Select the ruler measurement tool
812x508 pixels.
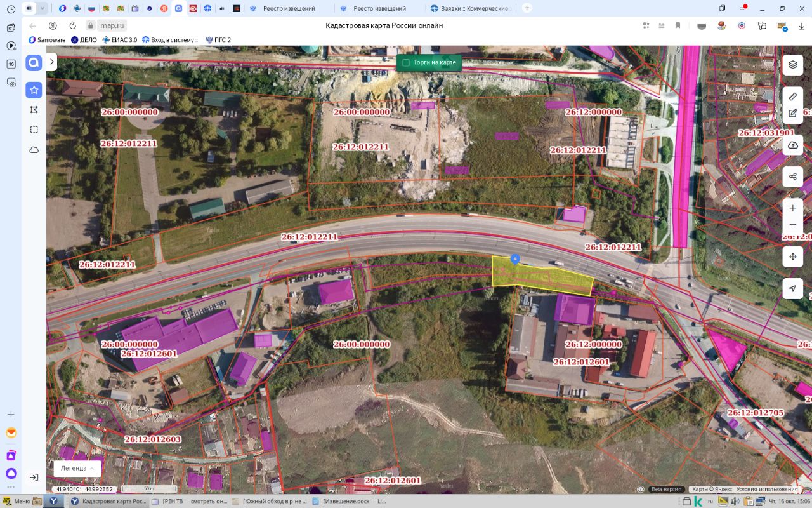pos(792,97)
